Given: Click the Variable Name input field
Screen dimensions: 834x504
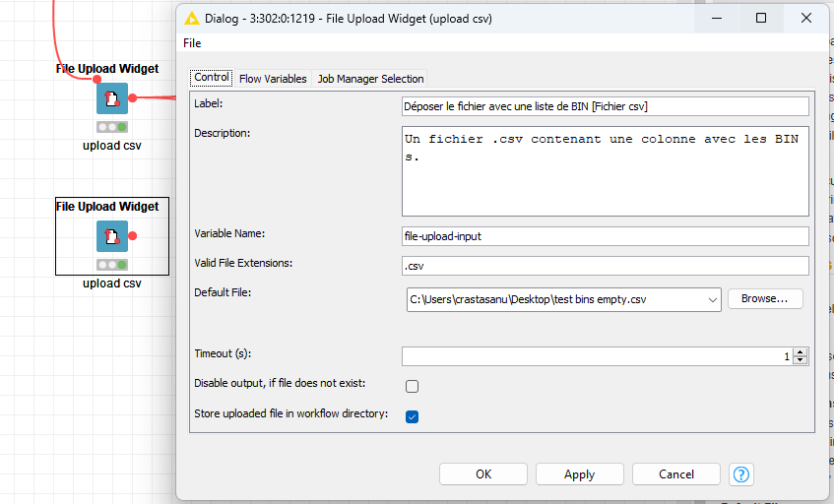Looking at the screenshot, I should 605,236.
